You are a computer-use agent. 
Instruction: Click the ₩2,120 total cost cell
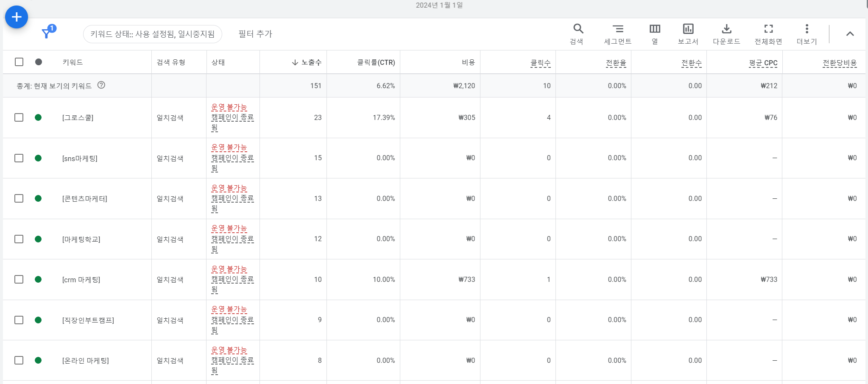(x=464, y=86)
